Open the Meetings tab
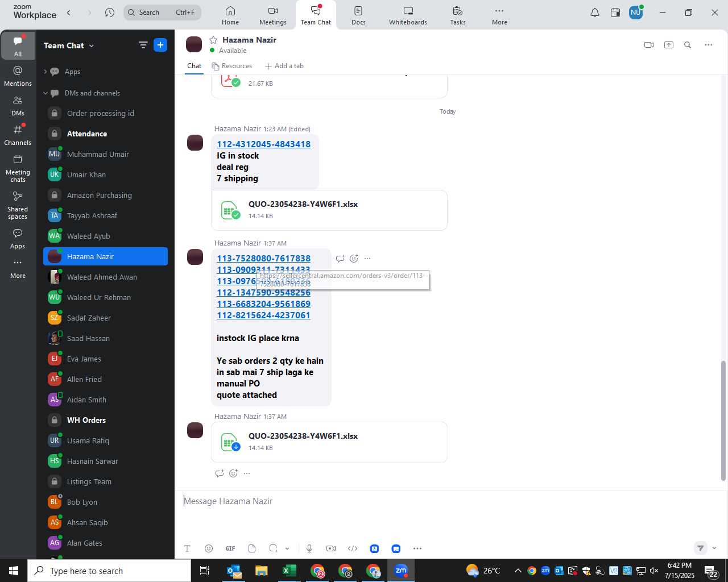728x582 pixels. [273, 15]
